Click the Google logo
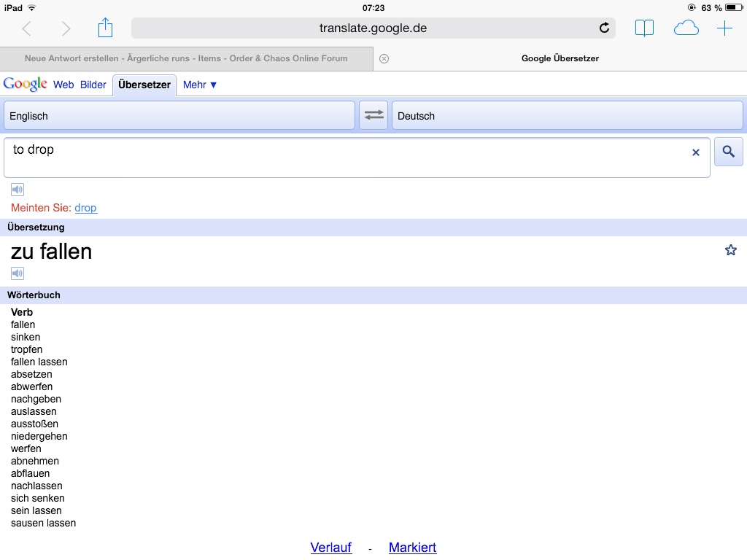The height and width of the screenshot is (560, 747). (25, 85)
